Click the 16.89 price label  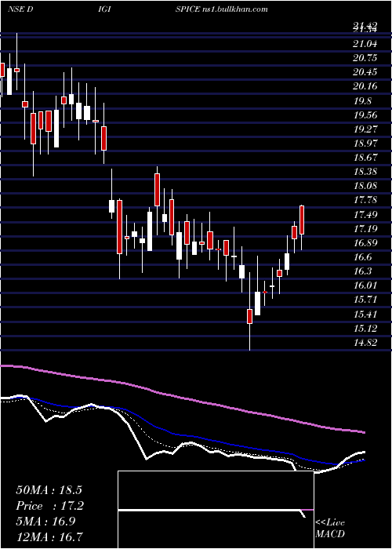click(365, 242)
